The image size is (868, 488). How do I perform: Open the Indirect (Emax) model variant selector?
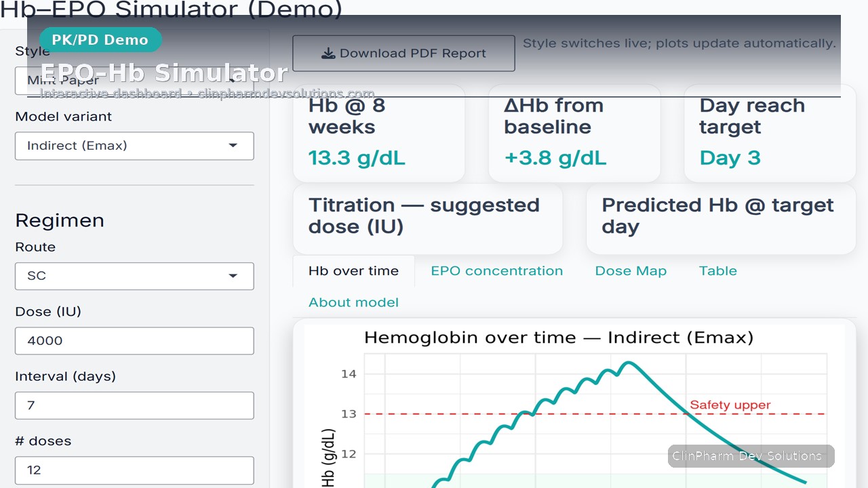pos(134,146)
